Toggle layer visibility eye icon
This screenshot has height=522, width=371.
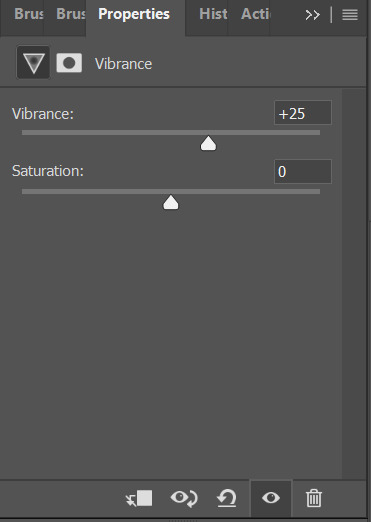pyautogui.click(x=271, y=498)
